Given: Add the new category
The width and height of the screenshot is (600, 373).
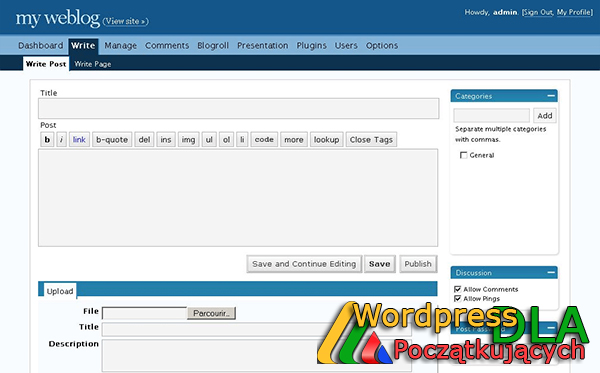Looking at the screenshot, I should click(x=545, y=116).
